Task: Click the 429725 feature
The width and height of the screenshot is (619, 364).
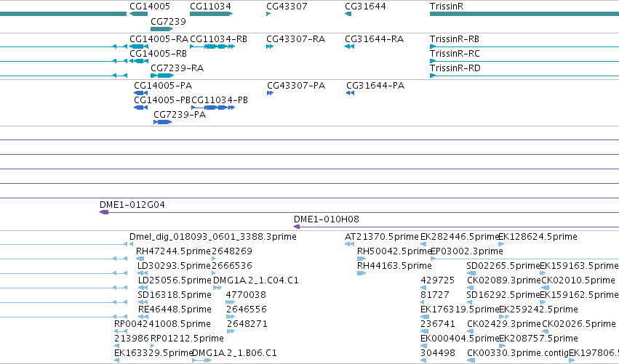Action: (x=423, y=288)
